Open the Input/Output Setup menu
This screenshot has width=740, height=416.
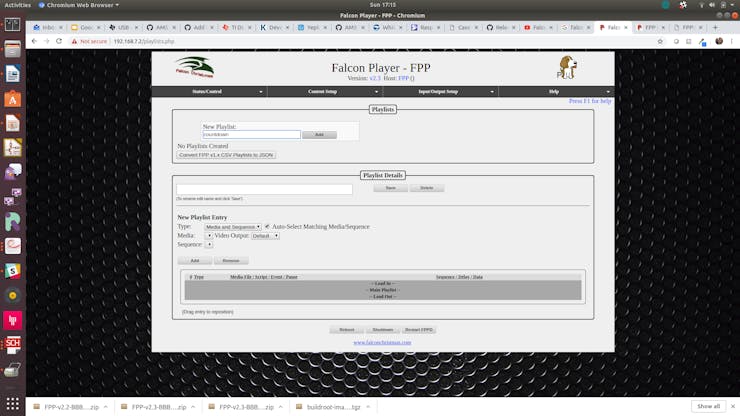(x=440, y=92)
